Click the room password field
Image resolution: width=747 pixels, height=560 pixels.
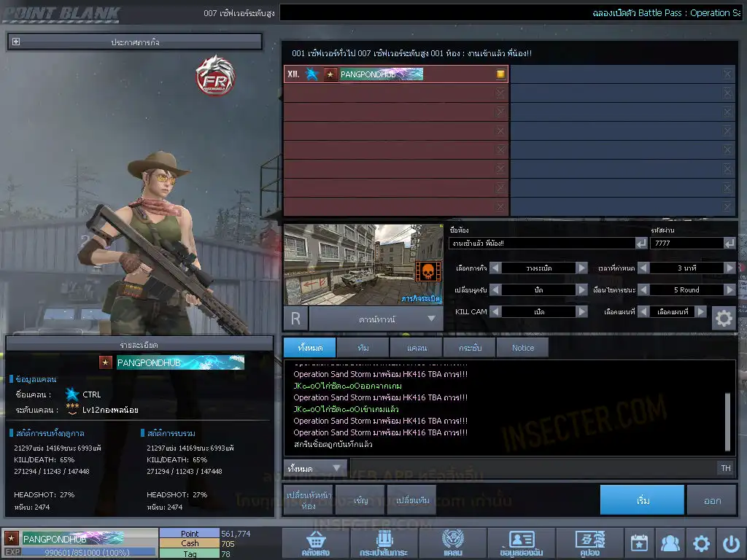click(x=684, y=244)
